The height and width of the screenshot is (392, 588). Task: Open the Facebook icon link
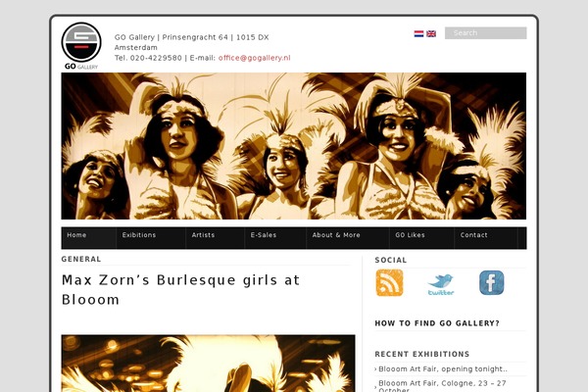(492, 283)
